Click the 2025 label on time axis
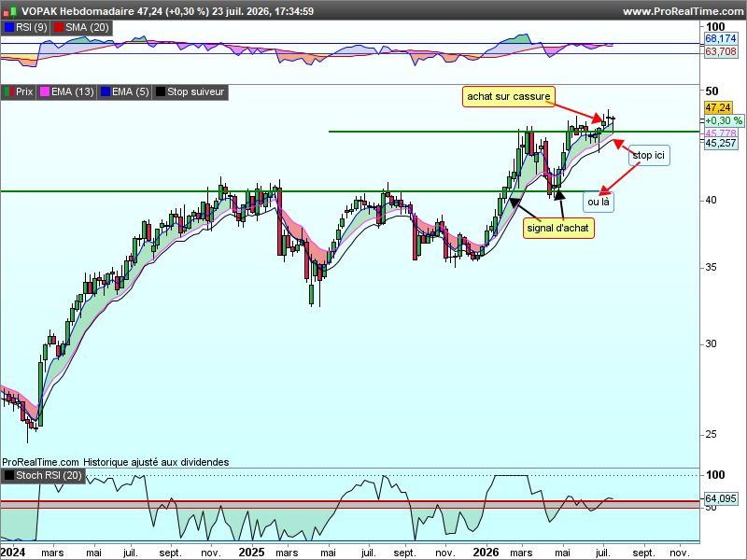 point(251,553)
